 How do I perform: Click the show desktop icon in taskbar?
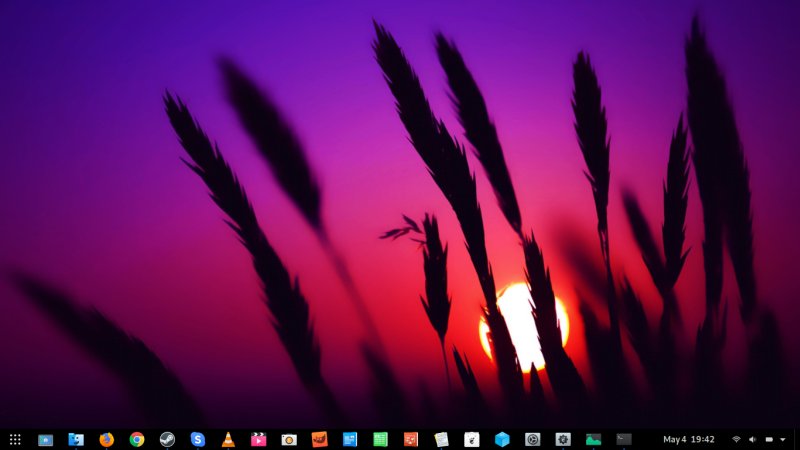45,439
